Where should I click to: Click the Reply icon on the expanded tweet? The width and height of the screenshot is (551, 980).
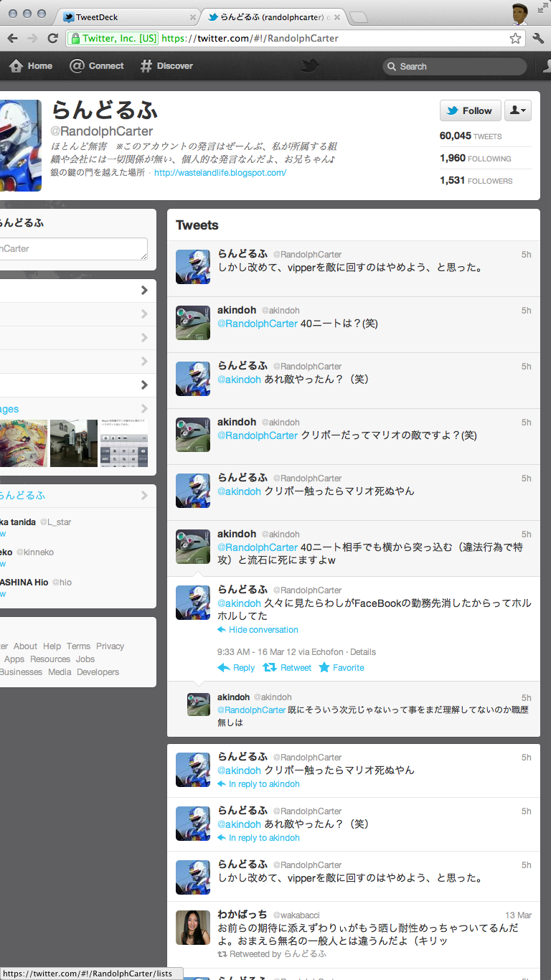coord(236,668)
